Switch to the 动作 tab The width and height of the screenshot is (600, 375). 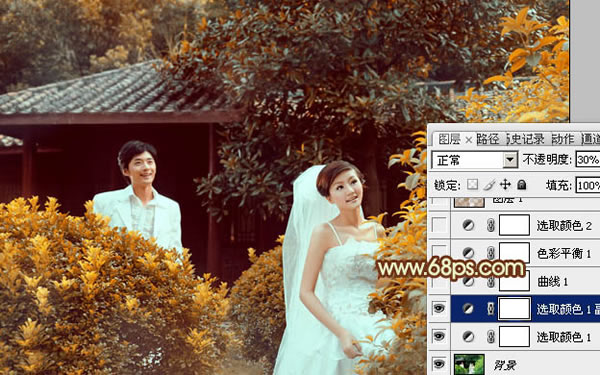coord(563,139)
